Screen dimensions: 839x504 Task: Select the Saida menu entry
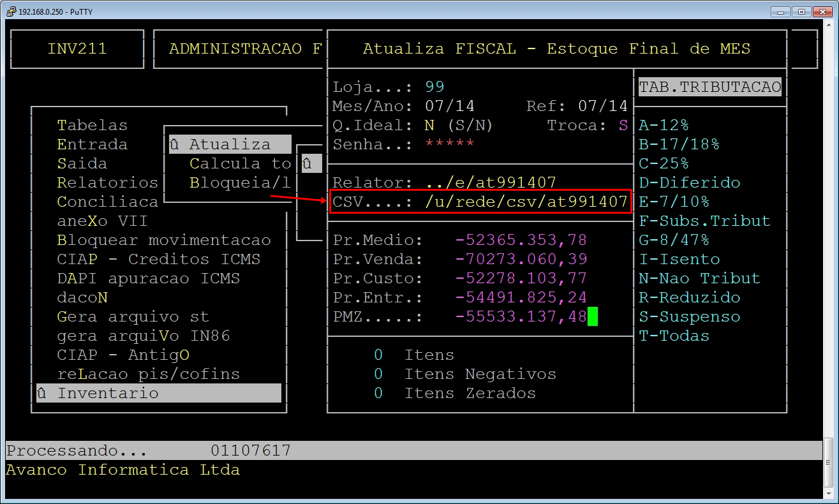point(82,163)
